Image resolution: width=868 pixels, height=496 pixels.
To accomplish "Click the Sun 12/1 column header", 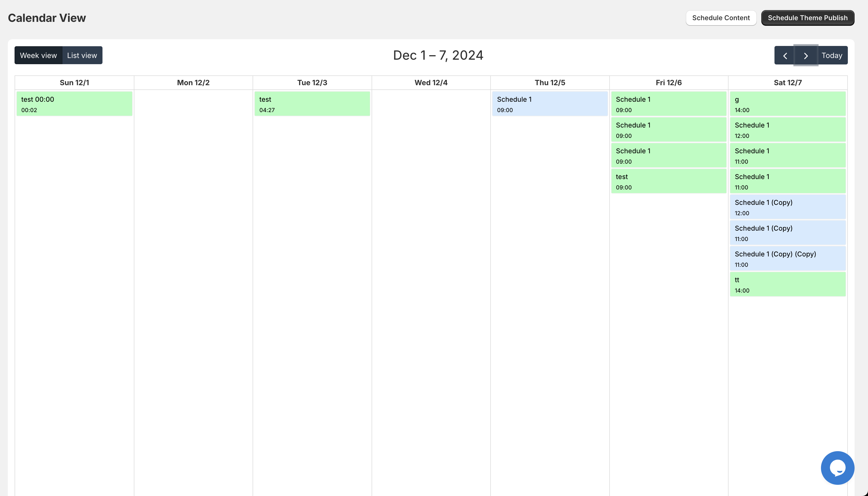I will click(74, 82).
